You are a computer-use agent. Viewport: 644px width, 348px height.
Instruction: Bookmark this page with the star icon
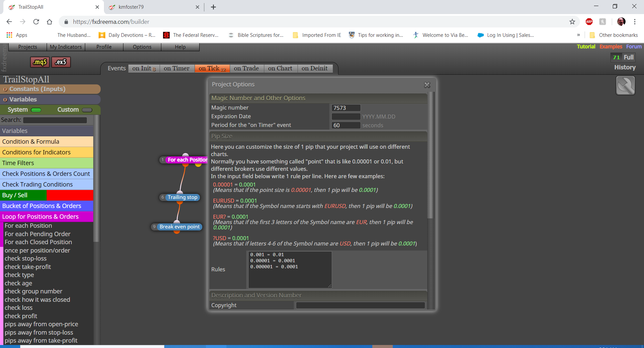pyautogui.click(x=572, y=22)
